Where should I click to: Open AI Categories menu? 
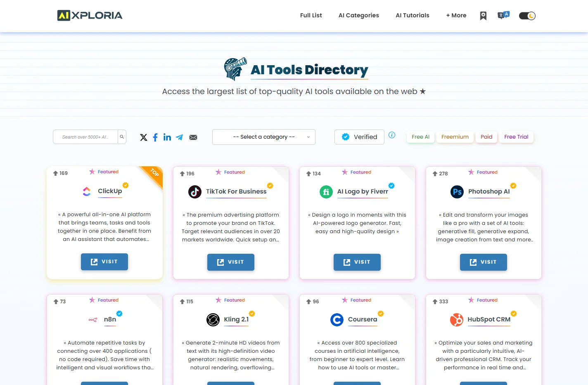[359, 15]
